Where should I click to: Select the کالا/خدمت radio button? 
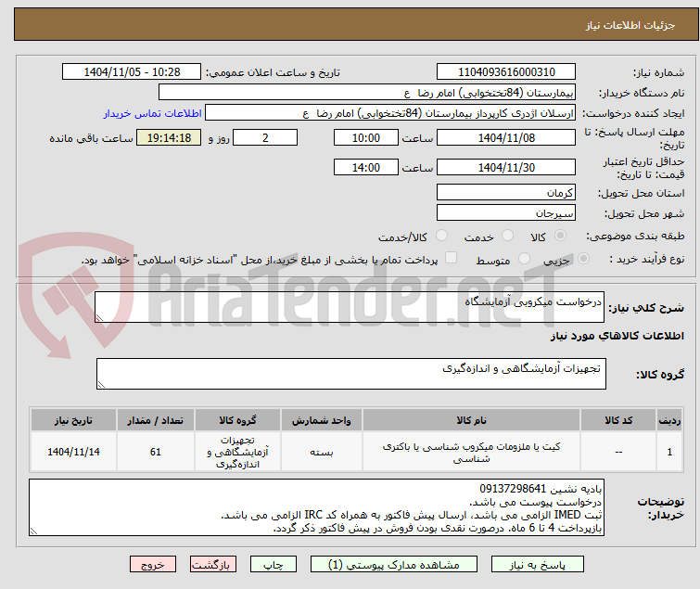pos(441,236)
